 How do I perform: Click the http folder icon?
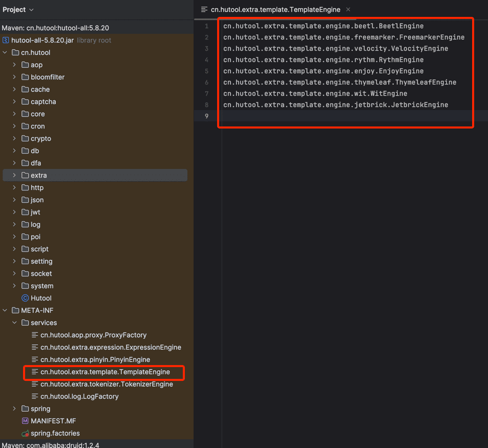(x=25, y=187)
